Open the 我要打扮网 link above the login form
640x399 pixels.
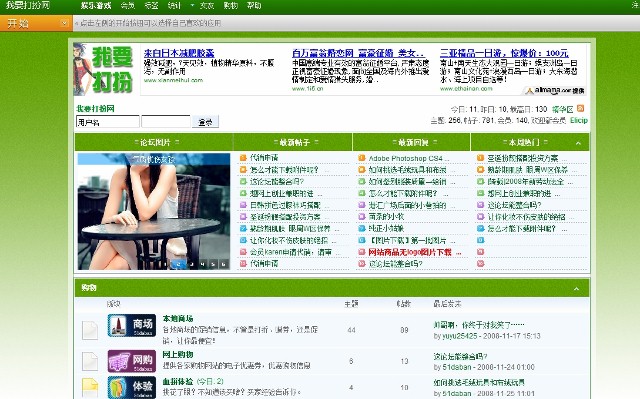point(95,109)
